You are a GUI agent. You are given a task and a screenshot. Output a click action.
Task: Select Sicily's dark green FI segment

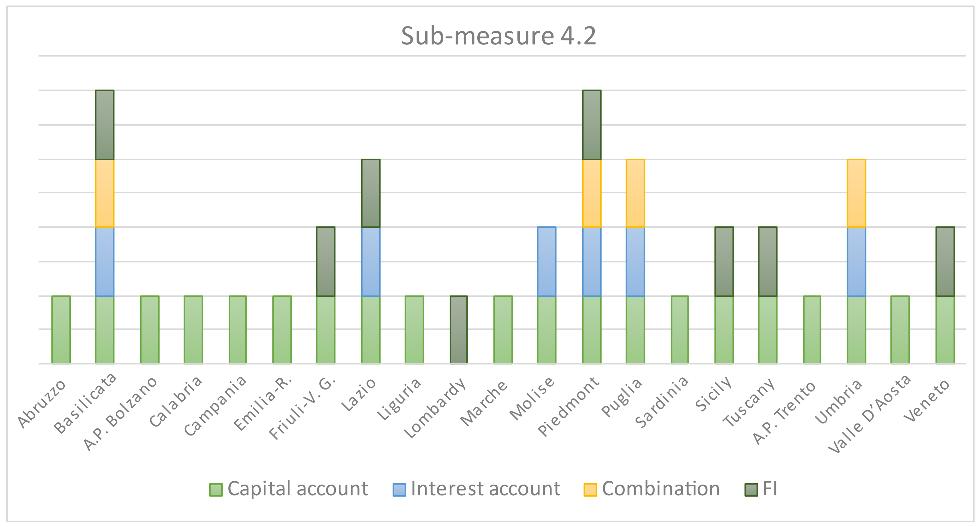pyautogui.click(x=724, y=261)
